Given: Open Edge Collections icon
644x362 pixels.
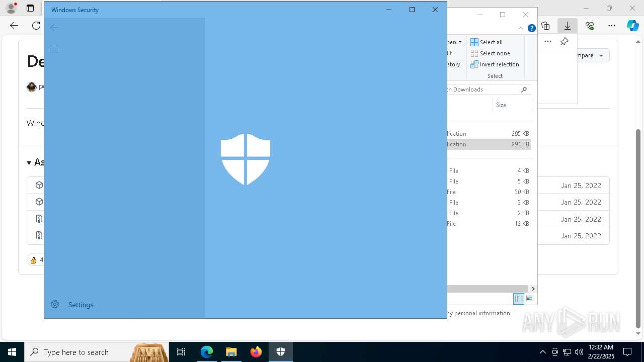Looking at the screenshot, I should pos(545,26).
